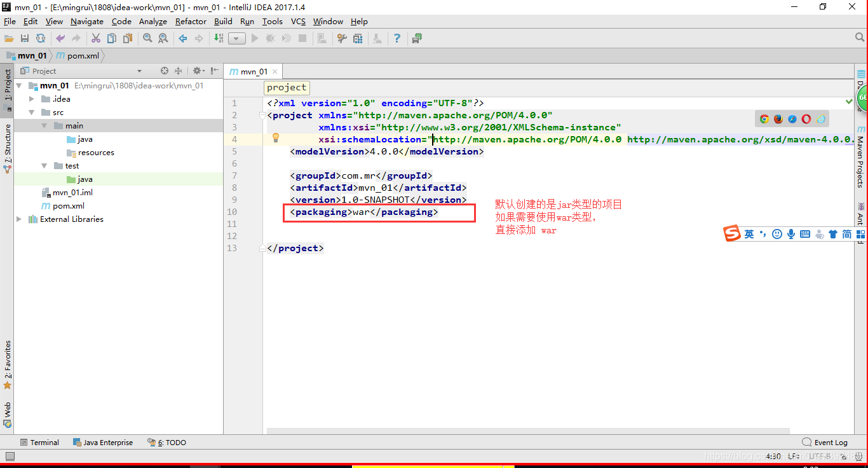Screen dimensions: 868x468
Task: Toggle Sogou IME English/Chinese mode
Action: point(749,234)
